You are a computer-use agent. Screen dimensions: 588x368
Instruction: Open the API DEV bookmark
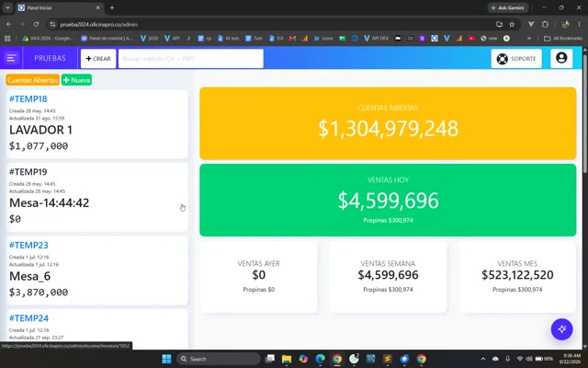point(376,39)
